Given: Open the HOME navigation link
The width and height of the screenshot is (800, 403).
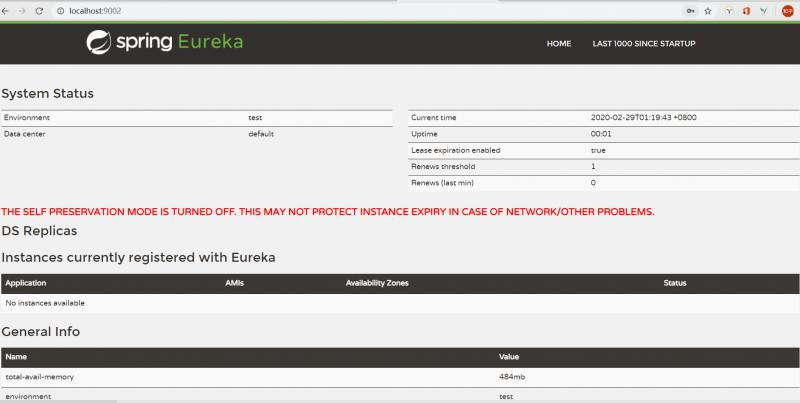Looking at the screenshot, I should (x=559, y=44).
